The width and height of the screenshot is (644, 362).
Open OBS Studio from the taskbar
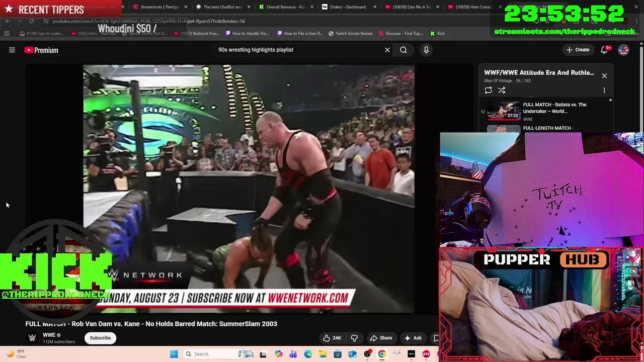367,354
